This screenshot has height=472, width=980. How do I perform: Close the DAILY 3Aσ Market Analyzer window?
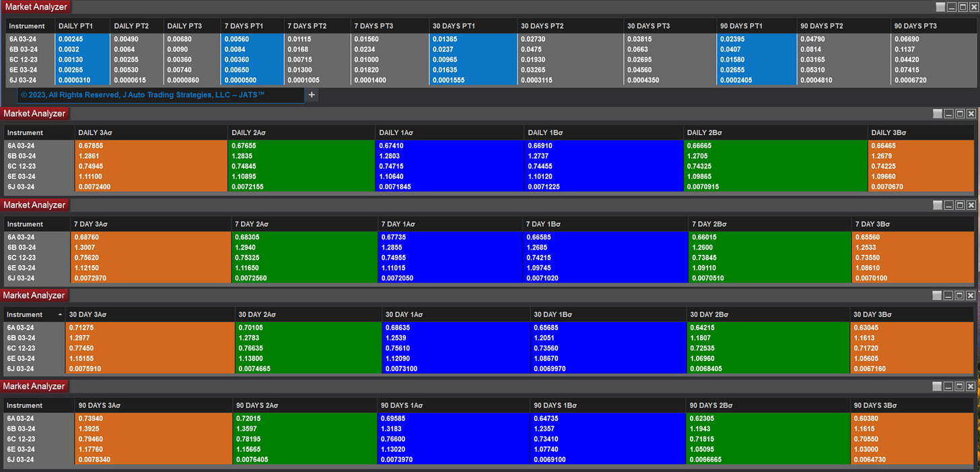pos(971,114)
